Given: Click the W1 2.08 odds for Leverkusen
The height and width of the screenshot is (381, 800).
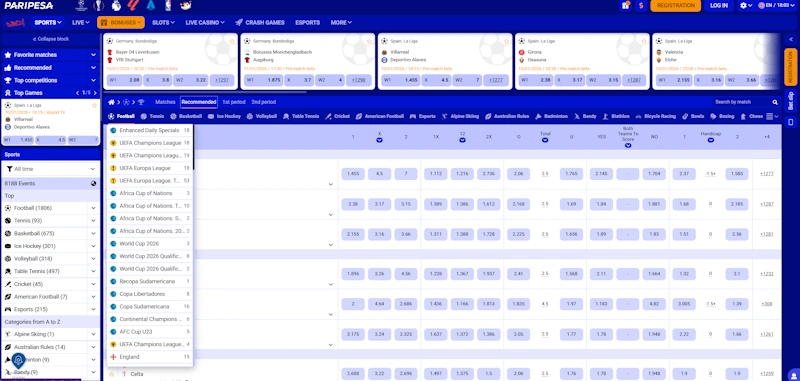Looking at the screenshot, I should click(124, 80).
